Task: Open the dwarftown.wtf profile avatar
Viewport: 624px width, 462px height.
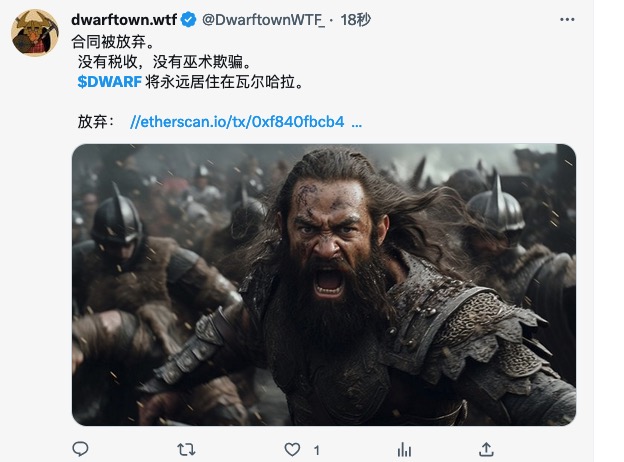Action: point(35,33)
